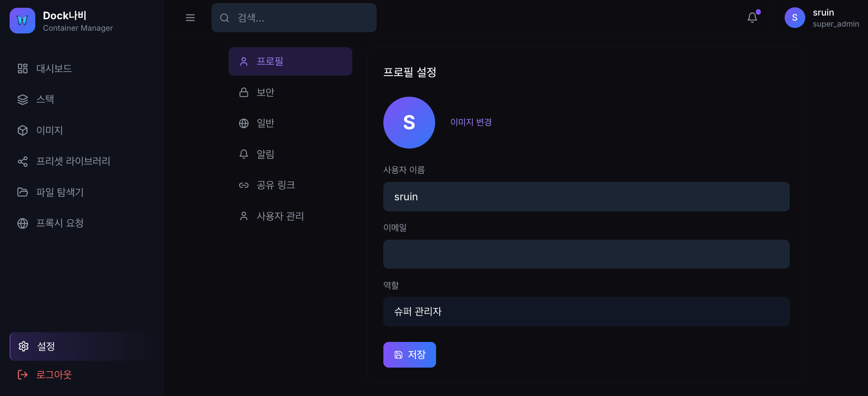The height and width of the screenshot is (396, 868).
Task: Open the notification bell icon
Action: click(x=752, y=17)
